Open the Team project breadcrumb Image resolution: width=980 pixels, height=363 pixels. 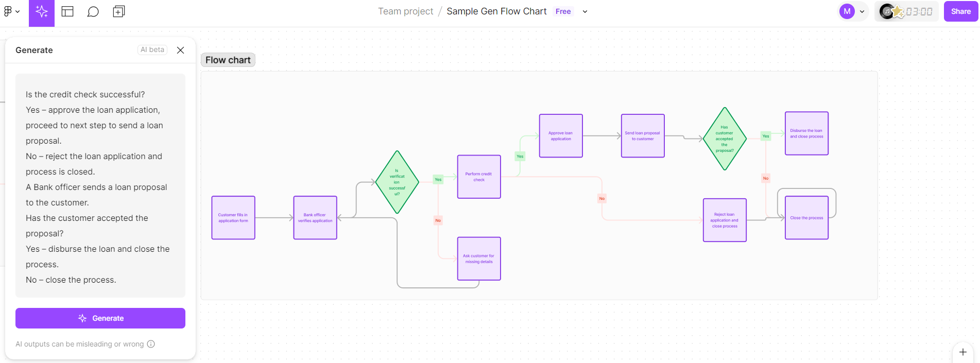point(405,11)
